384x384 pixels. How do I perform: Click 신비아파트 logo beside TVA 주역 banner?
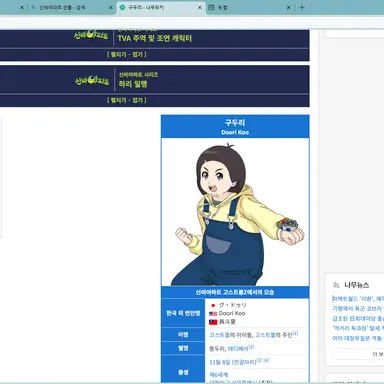pos(91,35)
